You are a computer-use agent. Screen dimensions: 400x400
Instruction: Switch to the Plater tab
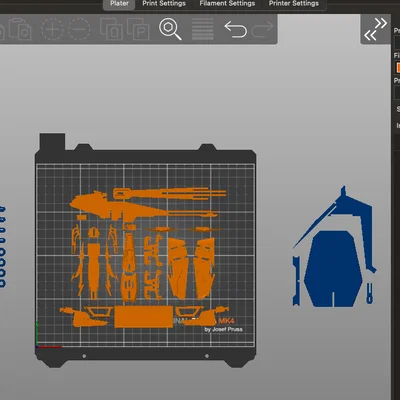pyautogui.click(x=119, y=4)
